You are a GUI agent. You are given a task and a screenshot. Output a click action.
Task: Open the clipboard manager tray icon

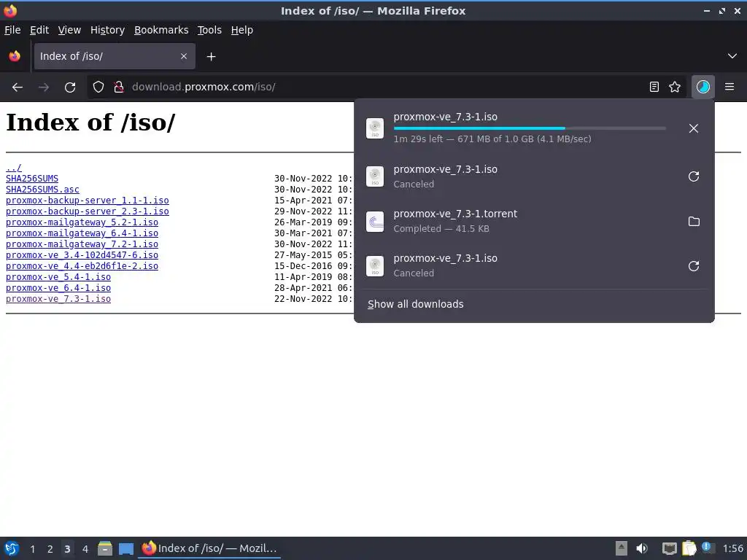tap(689, 548)
